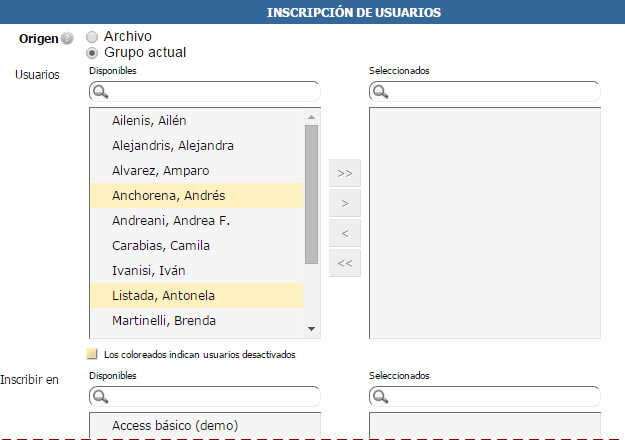Viewport: 625px width, 440px height.
Task: Select deactivated user Anchorena, Andrés
Action: tap(168, 196)
